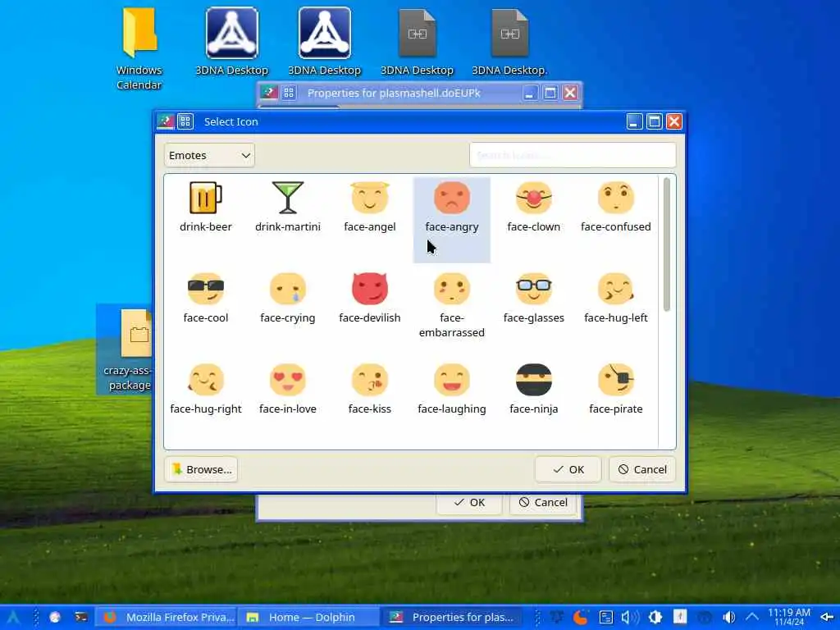Open the Emotes category dropdown
Screen dimensions: 840x630
209,155
